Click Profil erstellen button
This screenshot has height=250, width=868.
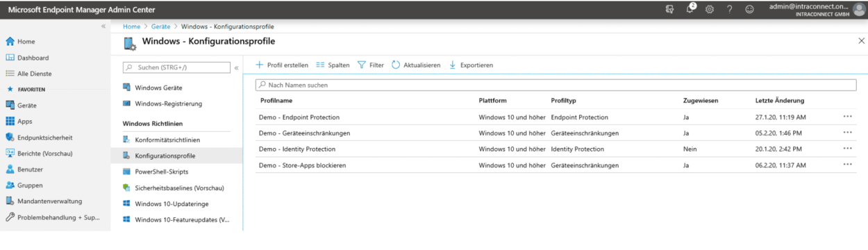(281, 65)
